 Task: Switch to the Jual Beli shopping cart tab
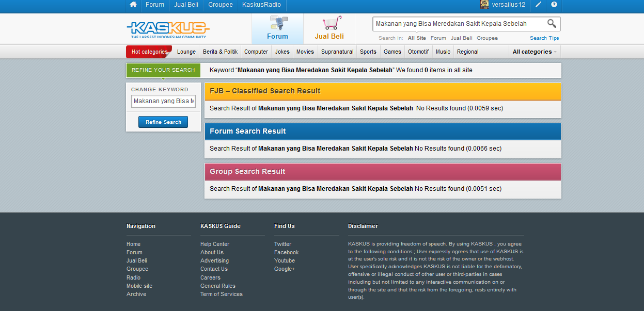[329, 29]
